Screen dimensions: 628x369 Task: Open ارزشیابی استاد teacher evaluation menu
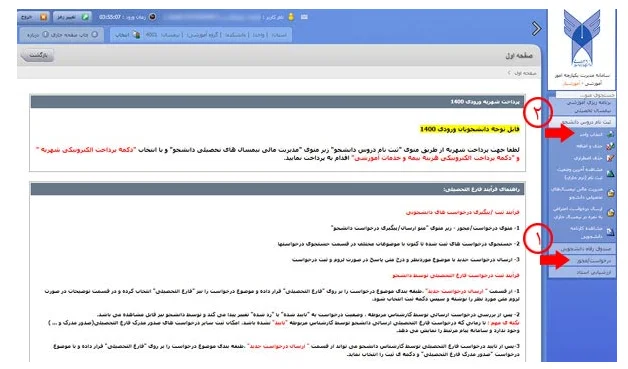(x=582, y=272)
